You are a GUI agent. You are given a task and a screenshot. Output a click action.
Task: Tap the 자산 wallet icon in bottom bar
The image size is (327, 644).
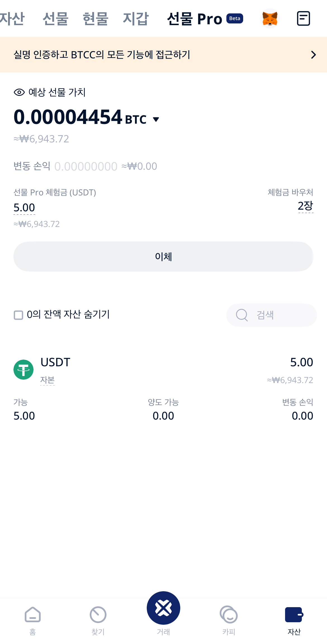[x=294, y=614]
